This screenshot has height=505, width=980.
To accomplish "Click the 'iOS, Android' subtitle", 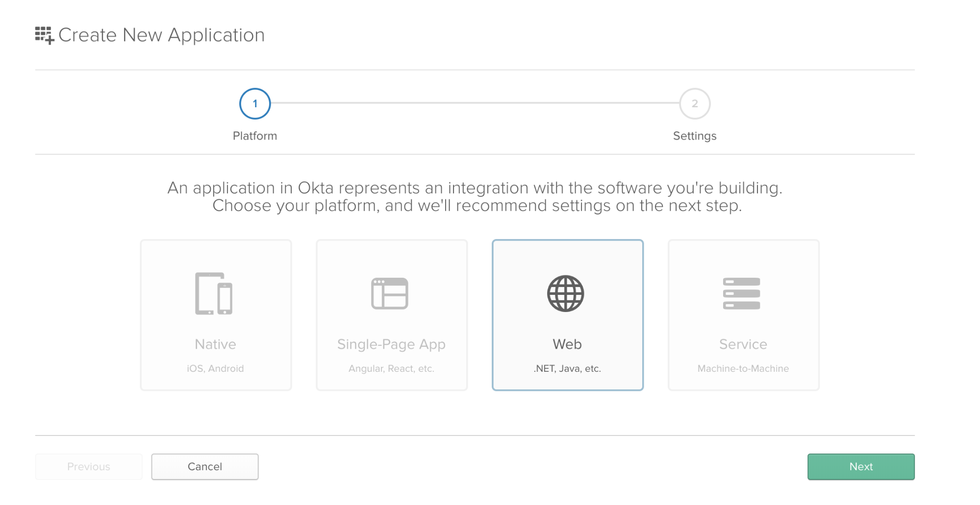I will 215,368.
